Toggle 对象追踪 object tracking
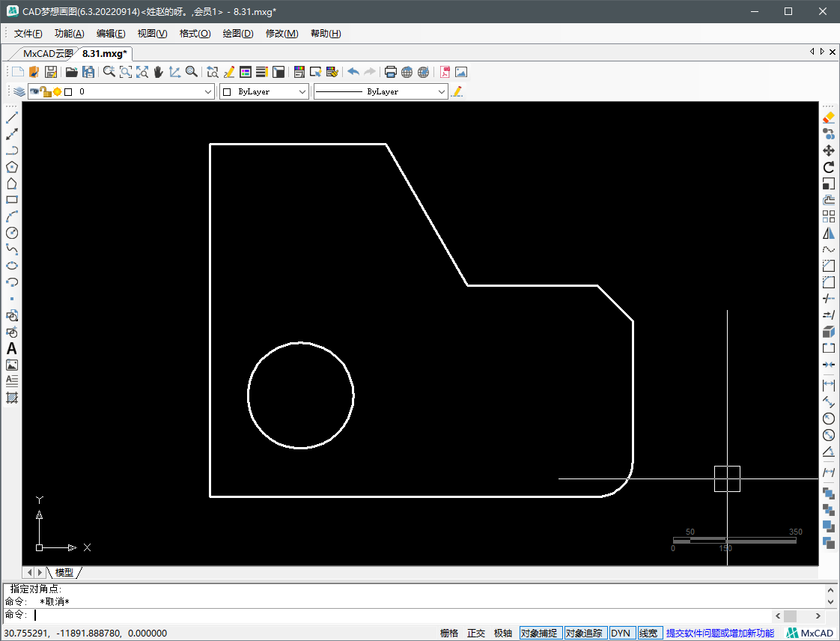This screenshot has width=840, height=641. (585, 633)
